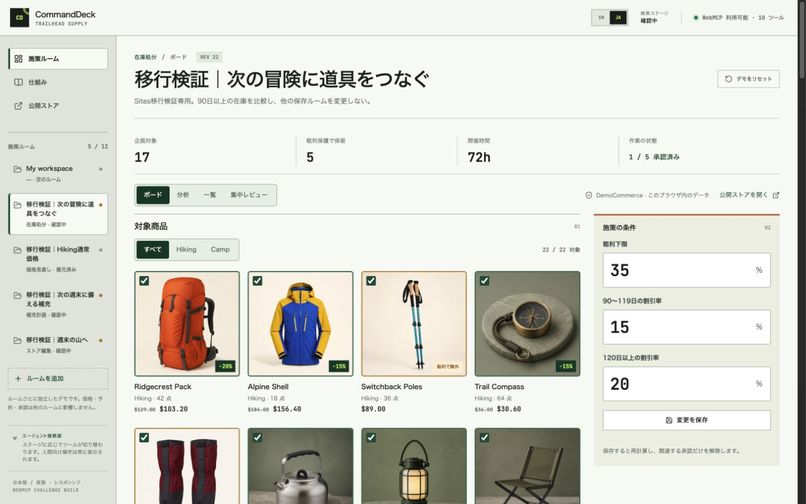Viewport: 806px width, 504px height.
Task: Toggle checkbox on the red gaiters product
Action: click(x=144, y=438)
